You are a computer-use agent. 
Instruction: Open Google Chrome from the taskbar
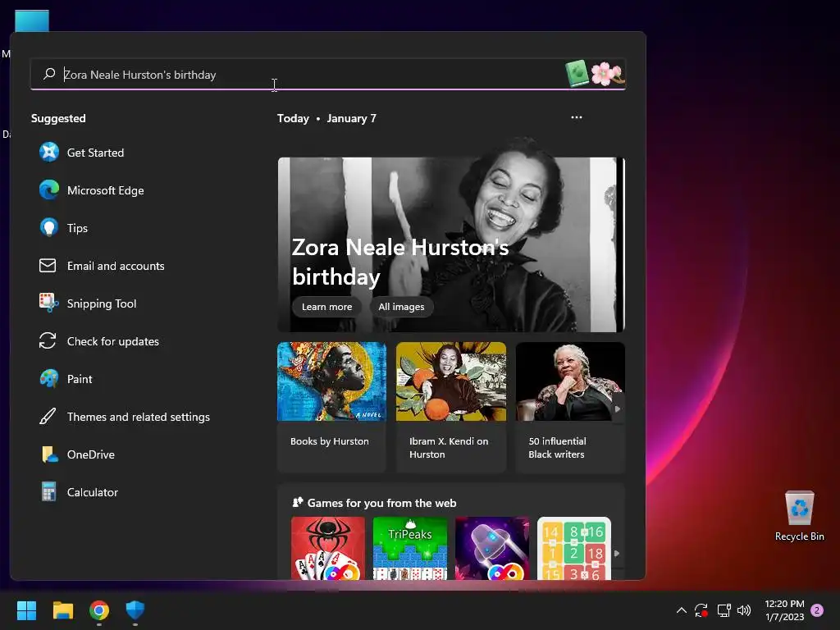pyautogui.click(x=99, y=610)
